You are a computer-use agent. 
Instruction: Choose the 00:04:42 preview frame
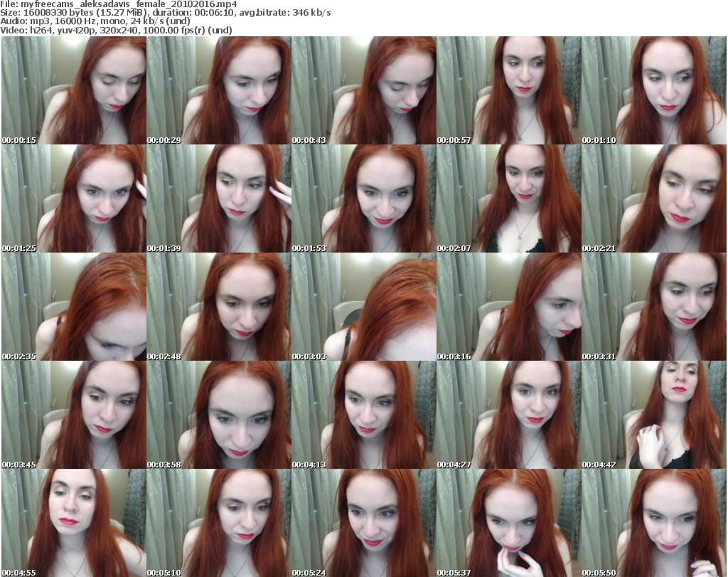tap(654, 415)
